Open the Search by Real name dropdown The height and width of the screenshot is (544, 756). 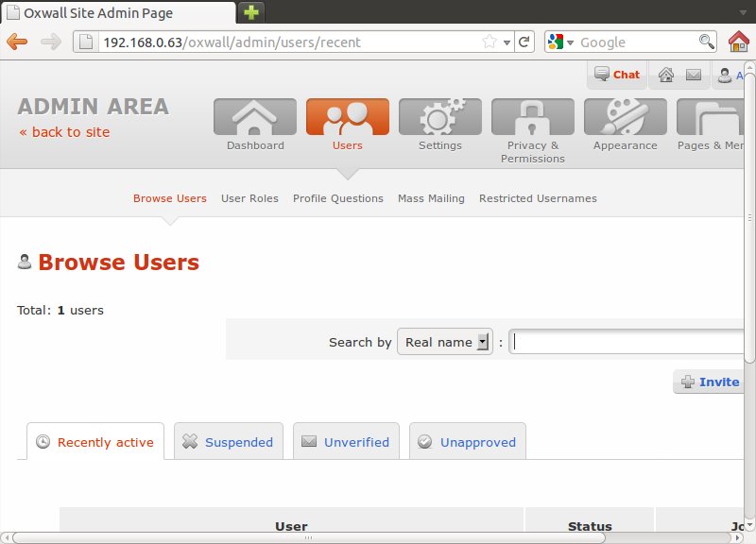[x=445, y=342]
